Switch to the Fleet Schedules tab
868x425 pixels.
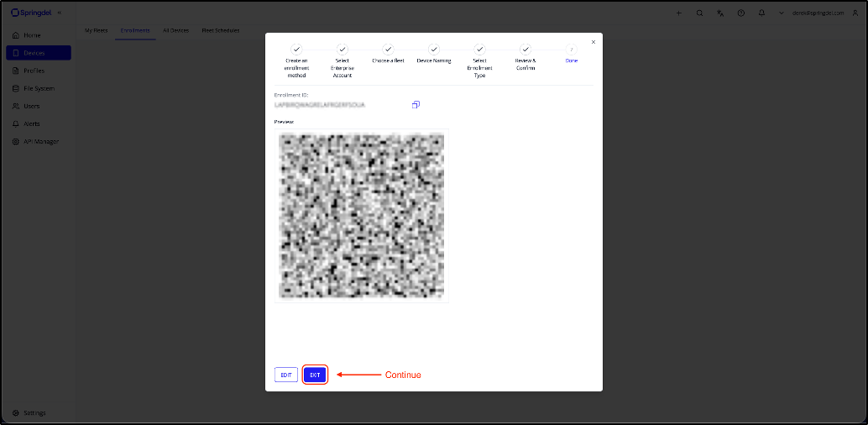pyautogui.click(x=220, y=30)
